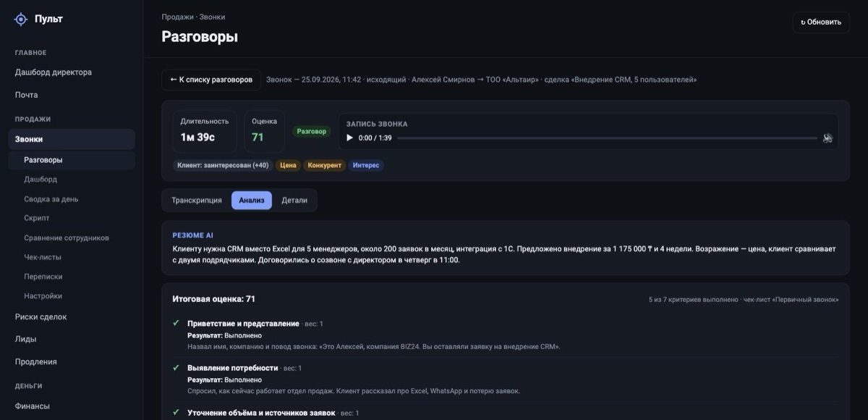Open Риски сделок in the sidebar
The image size is (868, 420).
[71, 316]
